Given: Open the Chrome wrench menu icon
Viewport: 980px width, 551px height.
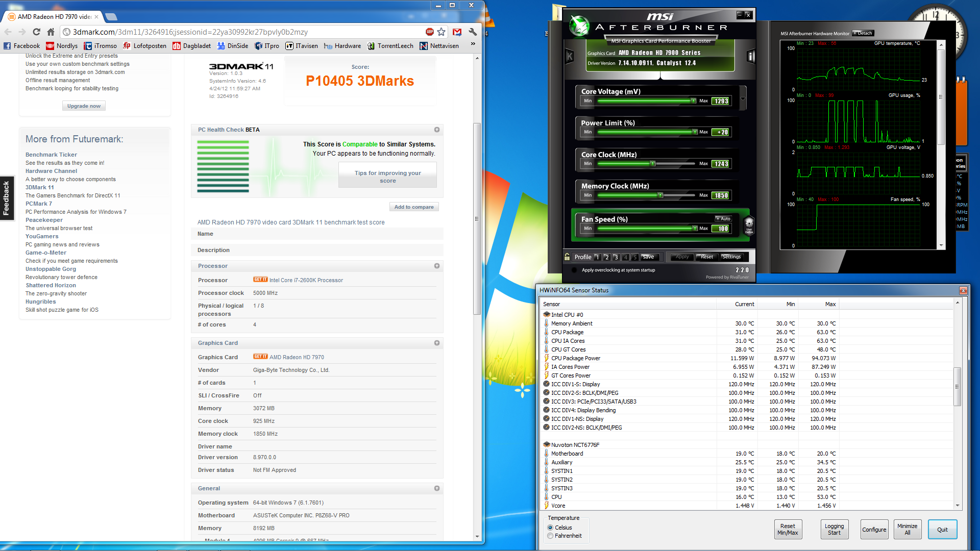Looking at the screenshot, I should [473, 32].
